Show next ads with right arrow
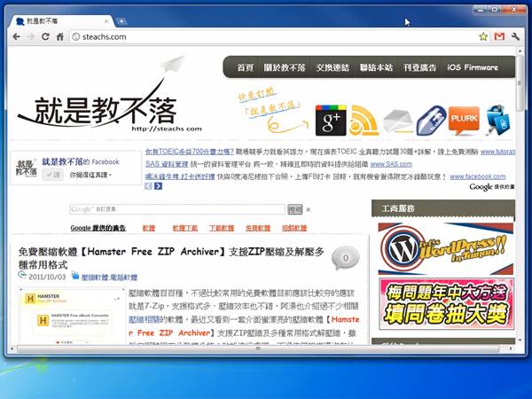Image resolution: width=532 pixels, height=399 pixels. point(158,186)
